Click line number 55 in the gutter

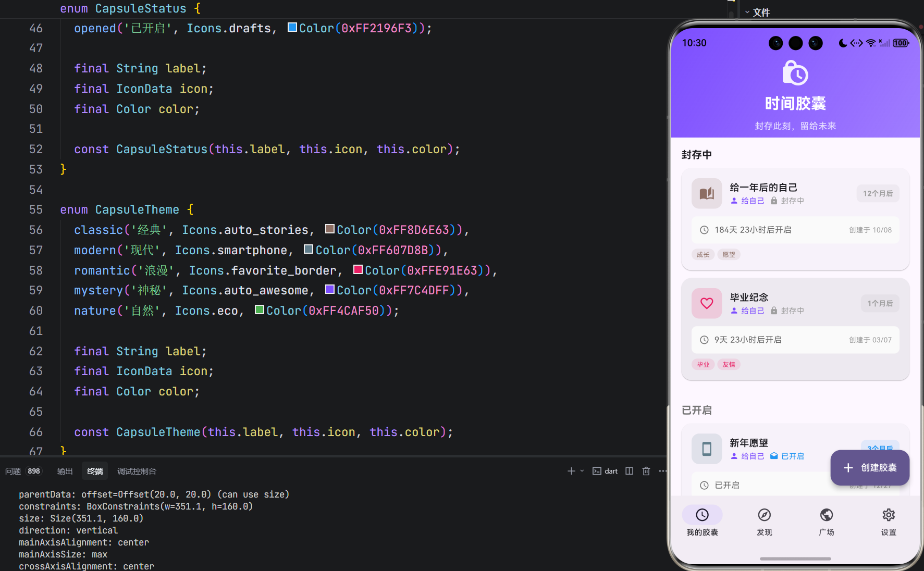click(36, 209)
